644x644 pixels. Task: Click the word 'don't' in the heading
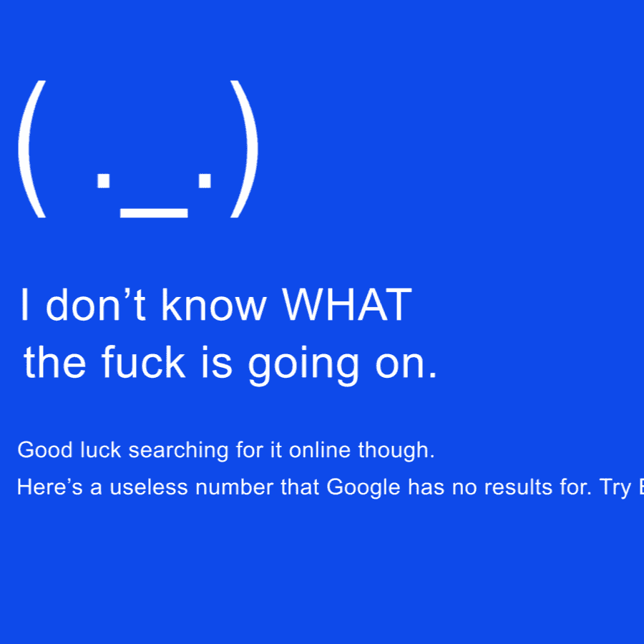tap(96, 304)
